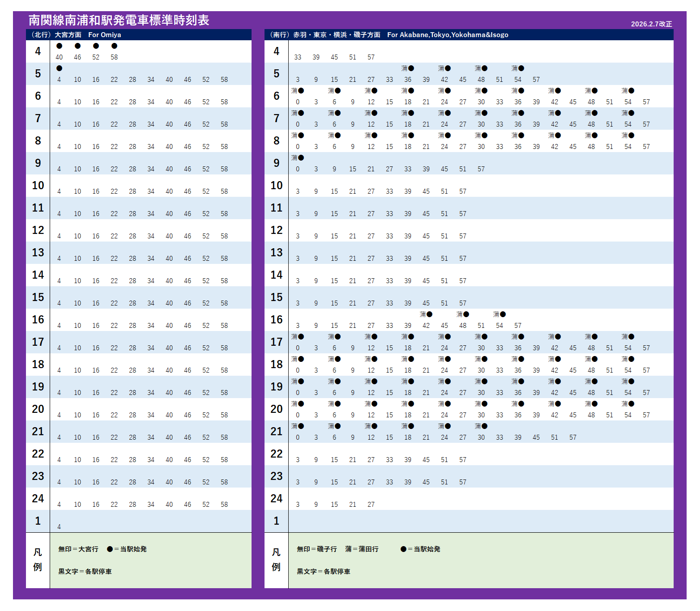Click the 蒲● marker above southbound 5:36
700x611 pixels.
point(408,68)
